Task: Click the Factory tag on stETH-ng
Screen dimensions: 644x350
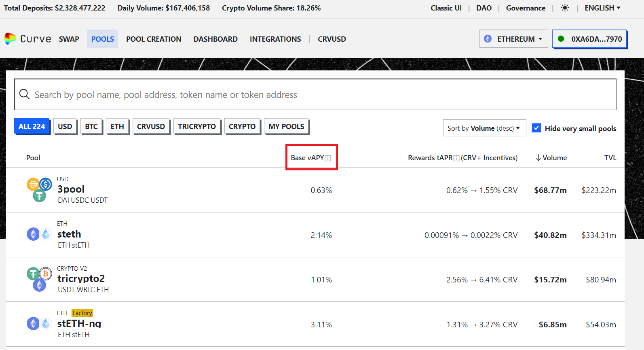Action: [x=82, y=313]
